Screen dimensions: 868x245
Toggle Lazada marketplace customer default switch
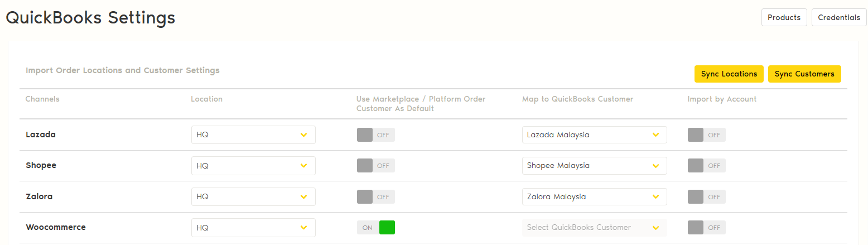[375, 134]
